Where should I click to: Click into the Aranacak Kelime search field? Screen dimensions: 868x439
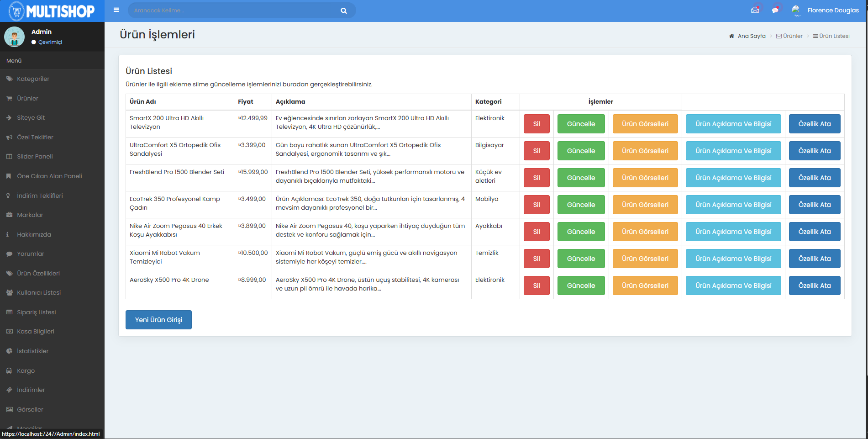coord(233,11)
